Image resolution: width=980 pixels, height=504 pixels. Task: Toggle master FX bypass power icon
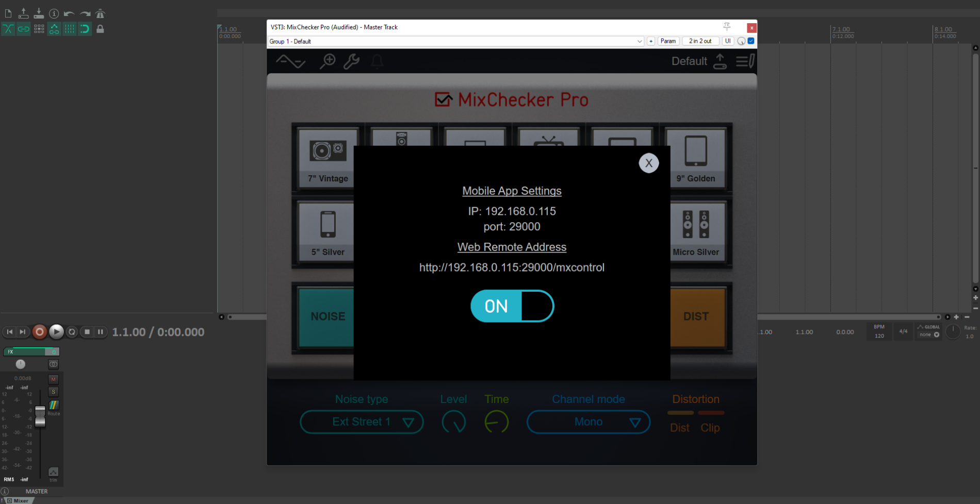coord(53,351)
